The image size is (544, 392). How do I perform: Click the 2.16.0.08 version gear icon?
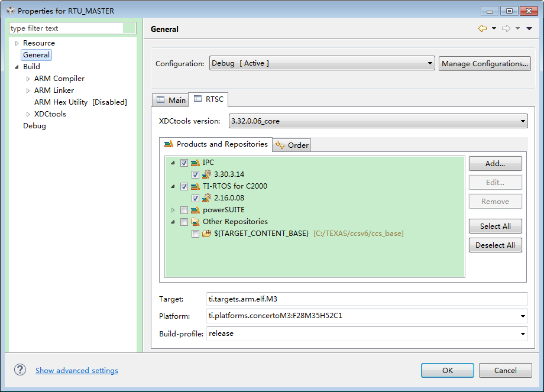207,197
